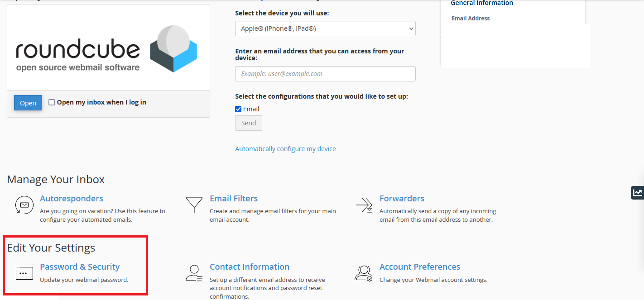Open Password & Security settings link
Image resolution: width=644 pixels, height=300 pixels.
point(80,267)
